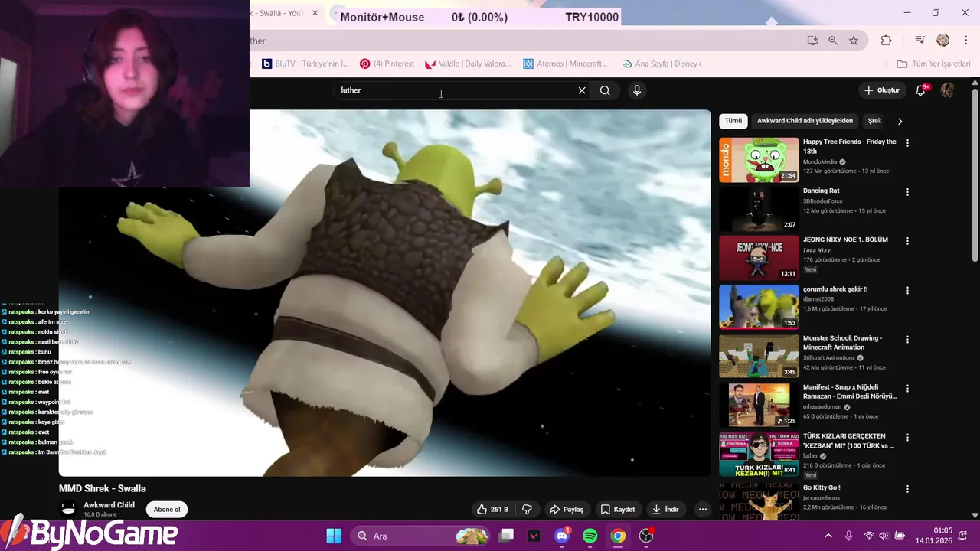The height and width of the screenshot is (551, 980).
Task: Bookmark this page with the star icon
Action: (x=854, y=41)
